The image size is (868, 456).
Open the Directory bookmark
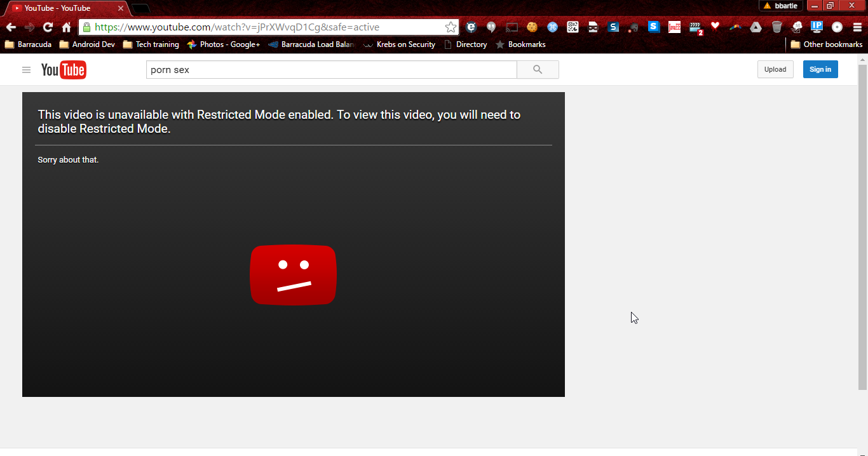point(465,44)
